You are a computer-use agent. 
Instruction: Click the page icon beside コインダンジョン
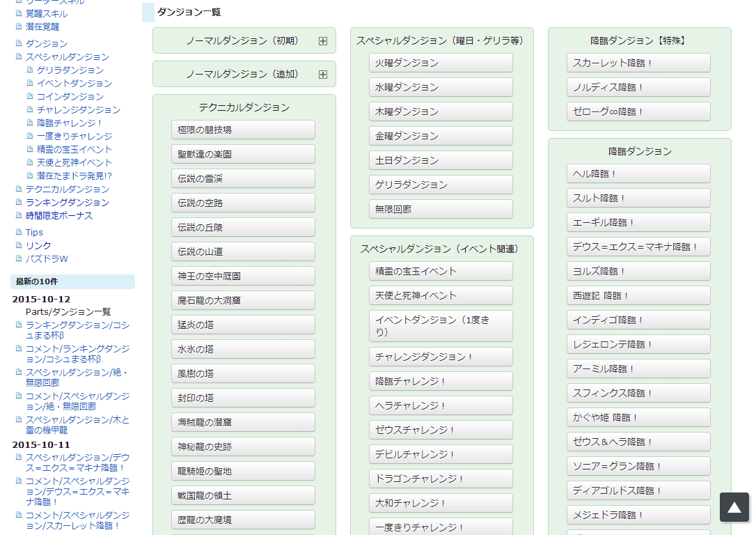pos(30,96)
